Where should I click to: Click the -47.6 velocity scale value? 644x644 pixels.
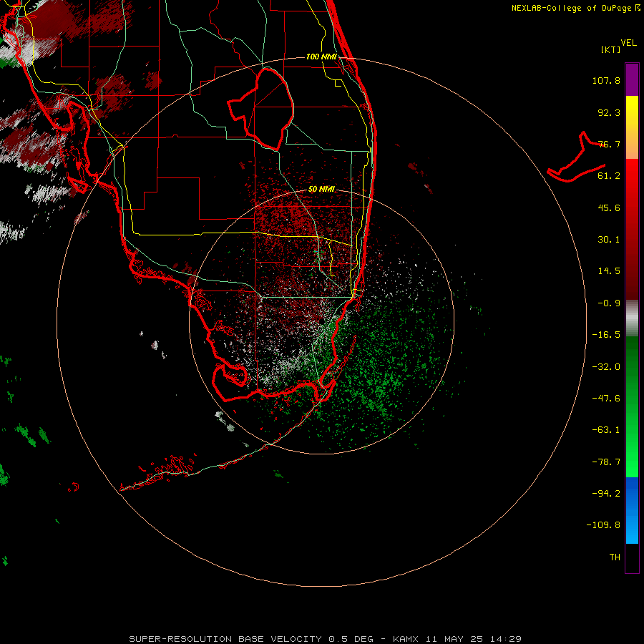tap(606, 399)
